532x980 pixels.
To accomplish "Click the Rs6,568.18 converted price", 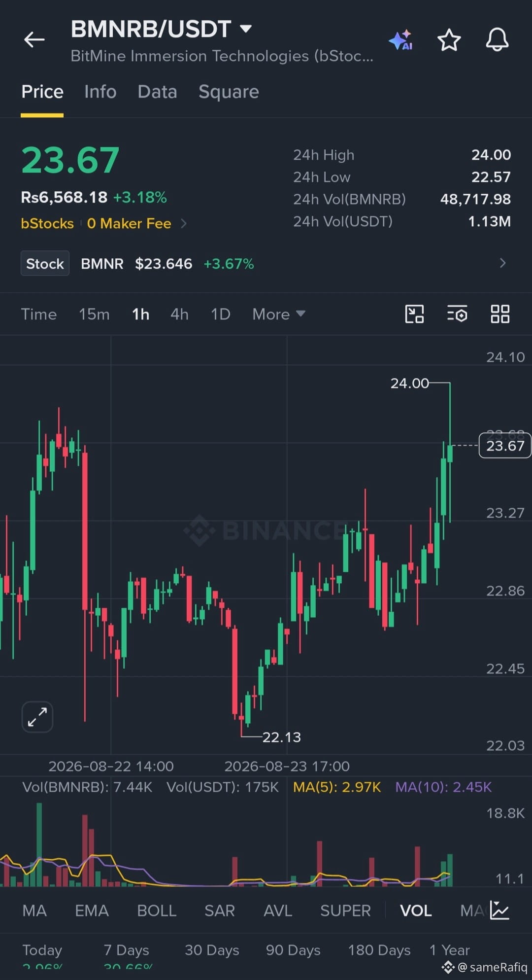I will click(x=64, y=197).
